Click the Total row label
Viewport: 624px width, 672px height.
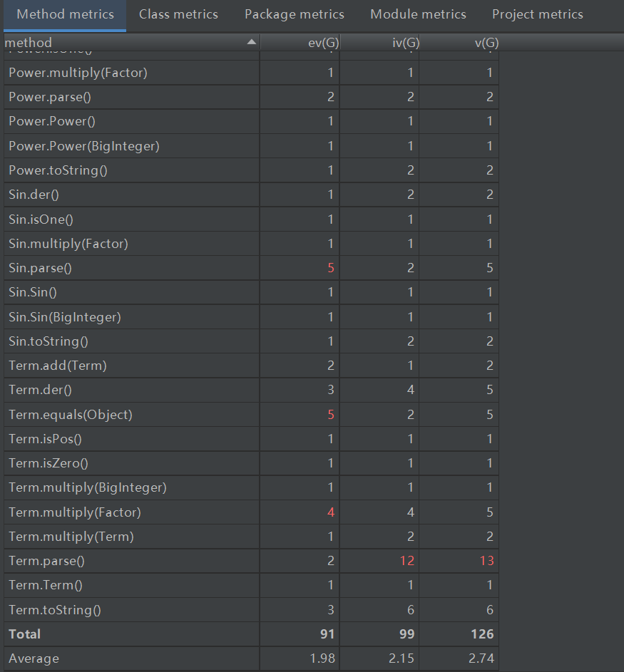25,634
